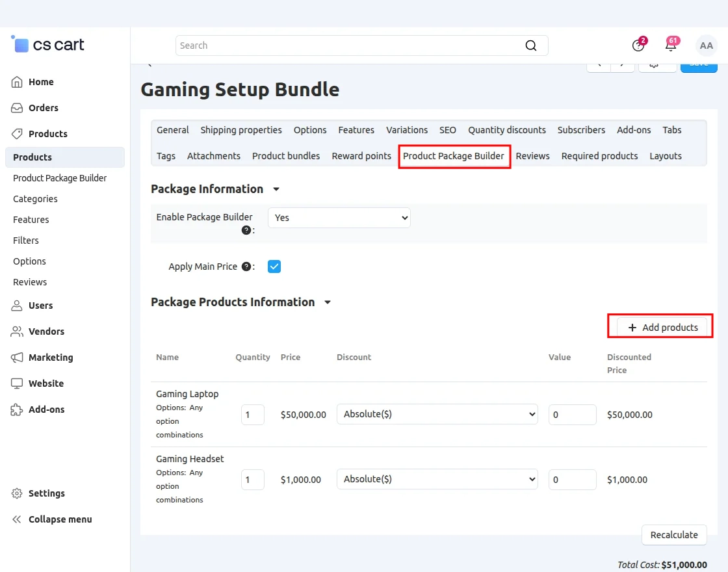The width and height of the screenshot is (728, 572).
Task: Click Gaming Headset quantity field
Action: coord(253,480)
